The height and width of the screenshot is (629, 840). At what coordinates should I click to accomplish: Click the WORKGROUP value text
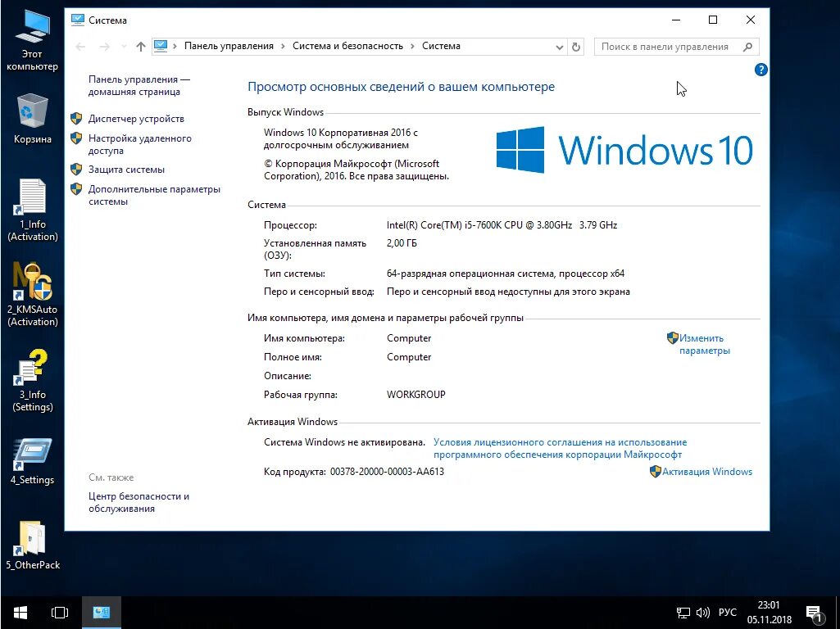416,395
